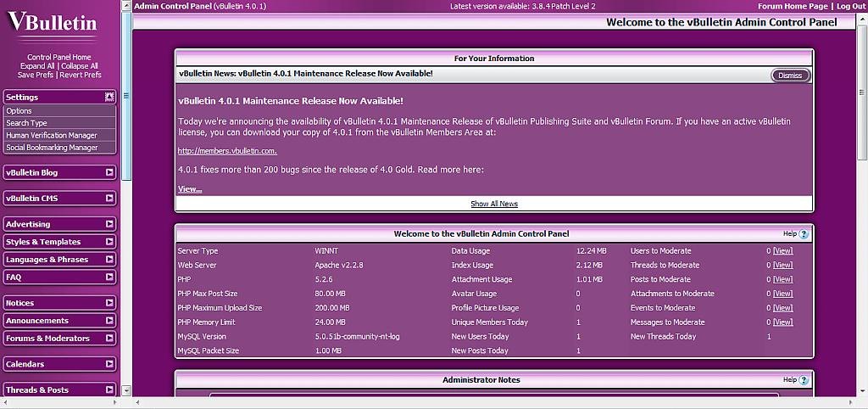View Threads to Moderate
The height and width of the screenshot is (409, 868).
pyautogui.click(x=782, y=265)
